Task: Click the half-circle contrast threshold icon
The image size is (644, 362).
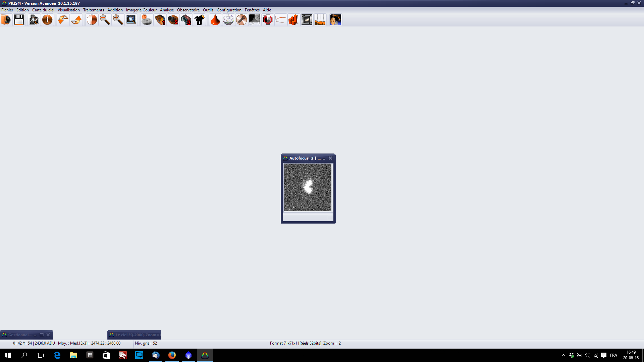Action: pos(92,20)
